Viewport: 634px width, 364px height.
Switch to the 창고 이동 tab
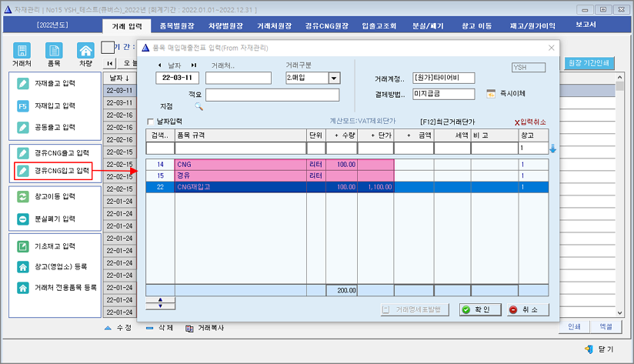[477, 26]
